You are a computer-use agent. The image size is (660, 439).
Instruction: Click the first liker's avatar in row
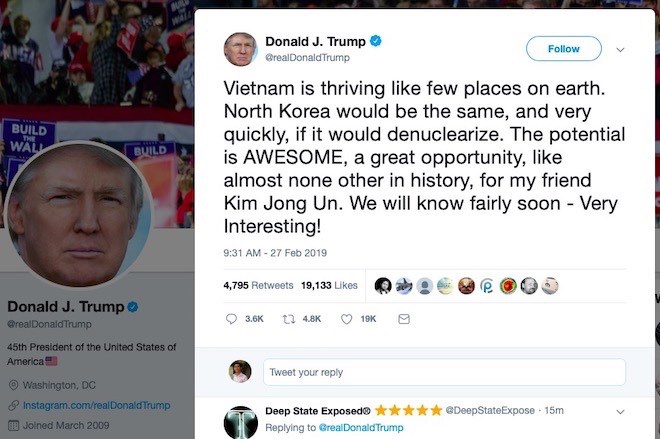tap(383, 286)
